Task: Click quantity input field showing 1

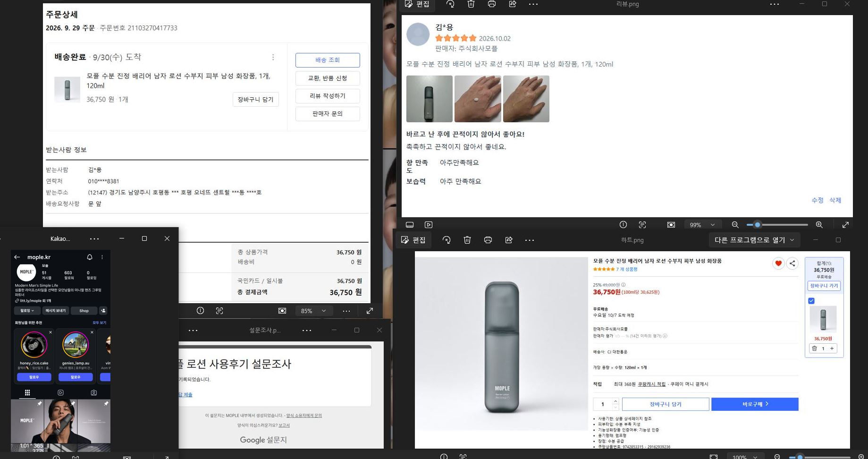Action: coord(603,404)
